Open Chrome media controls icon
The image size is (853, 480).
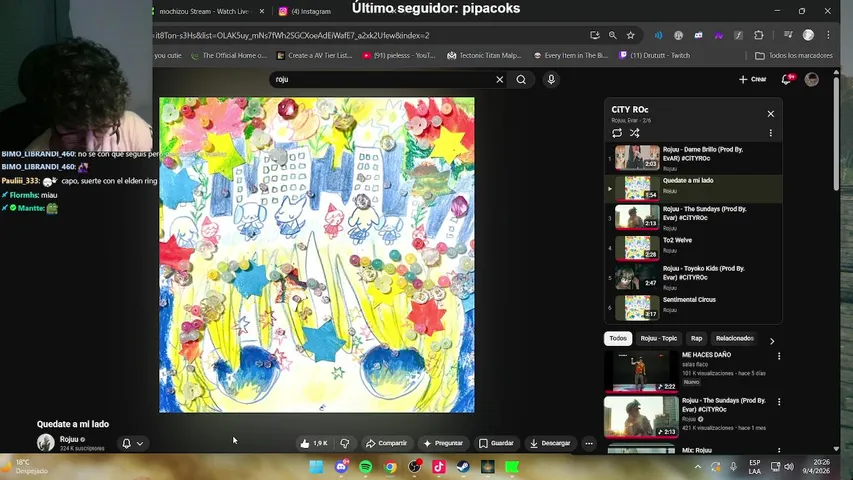(788, 35)
